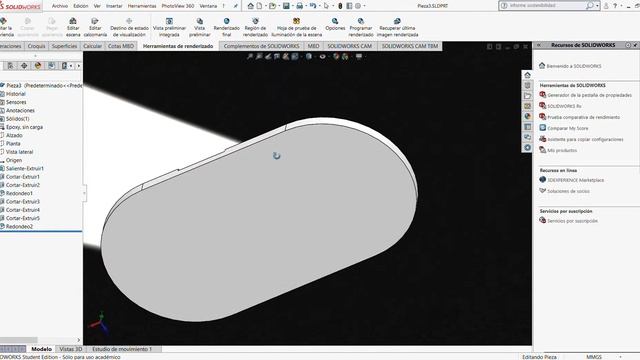Open 3DEXPERIENCE Marketplace link

[576, 180]
